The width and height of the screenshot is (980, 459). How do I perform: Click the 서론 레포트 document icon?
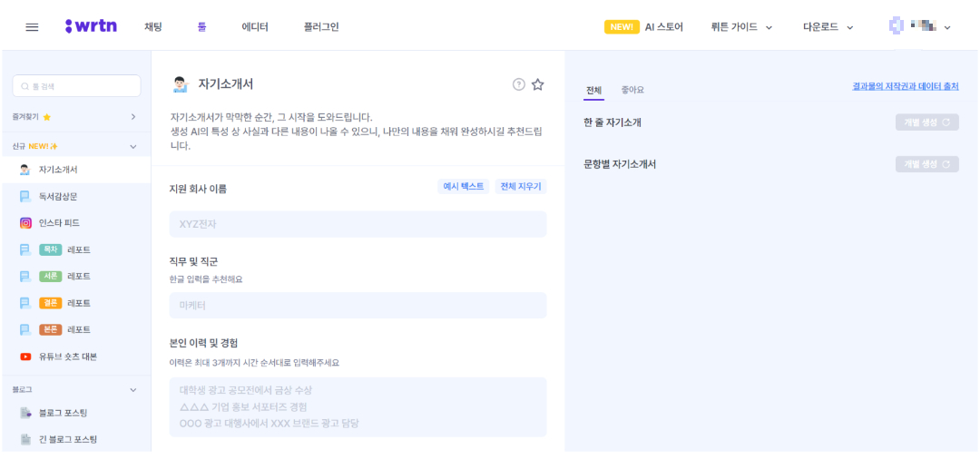tap(25, 277)
